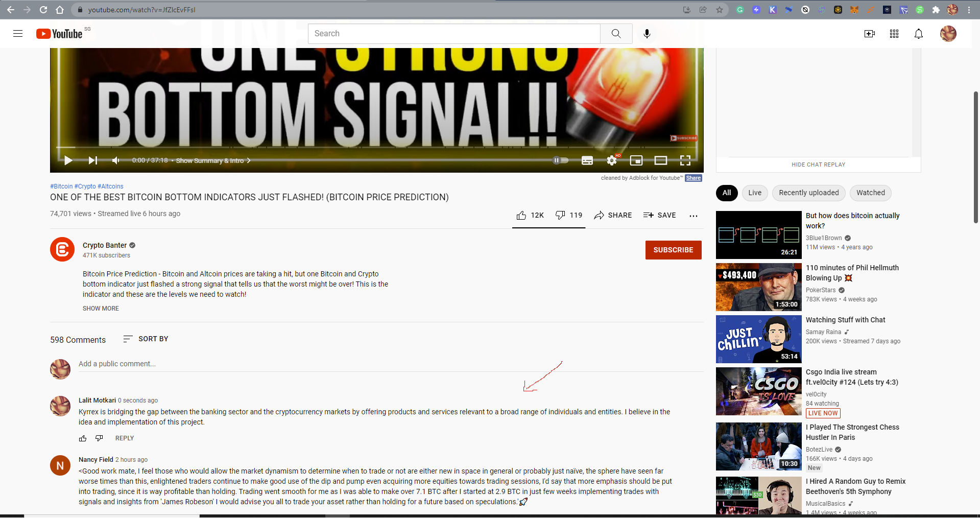This screenshot has height=518, width=980.
Task: Select the Watched filter chip
Action: point(871,193)
